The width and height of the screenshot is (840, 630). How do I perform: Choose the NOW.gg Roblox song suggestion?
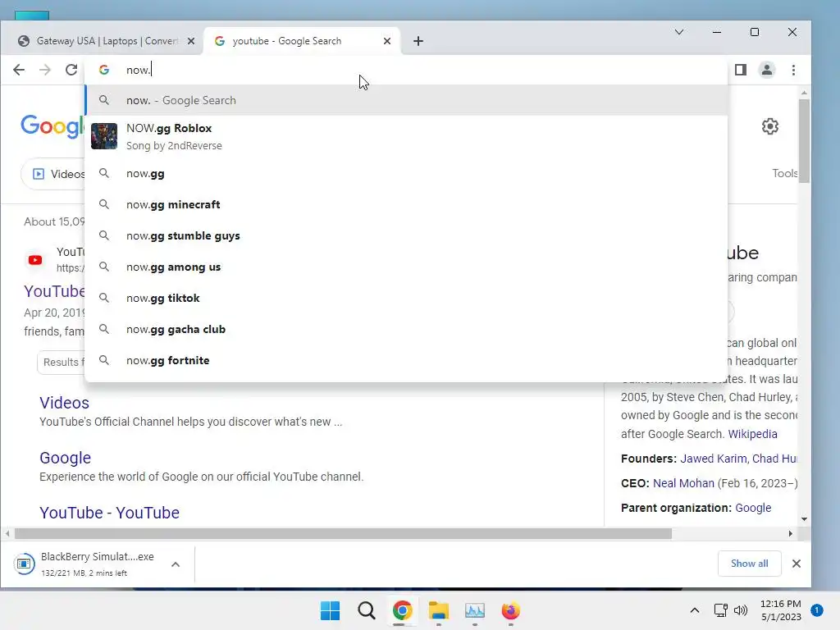pos(406,137)
